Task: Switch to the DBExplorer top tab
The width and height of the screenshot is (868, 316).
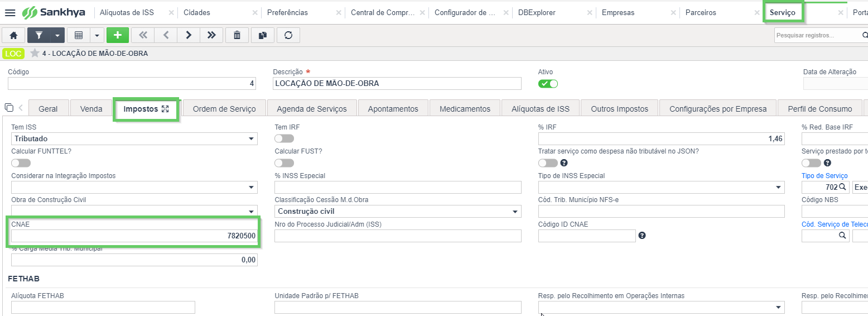Action: pos(537,12)
